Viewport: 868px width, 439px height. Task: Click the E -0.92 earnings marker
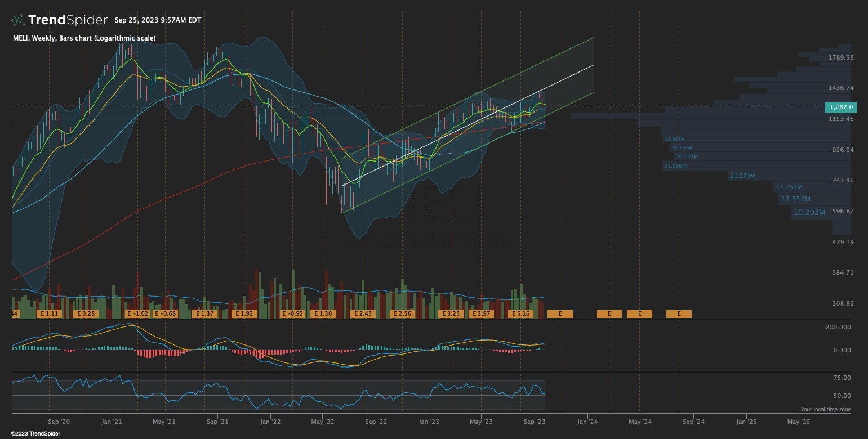pyautogui.click(x=292, y=313)
